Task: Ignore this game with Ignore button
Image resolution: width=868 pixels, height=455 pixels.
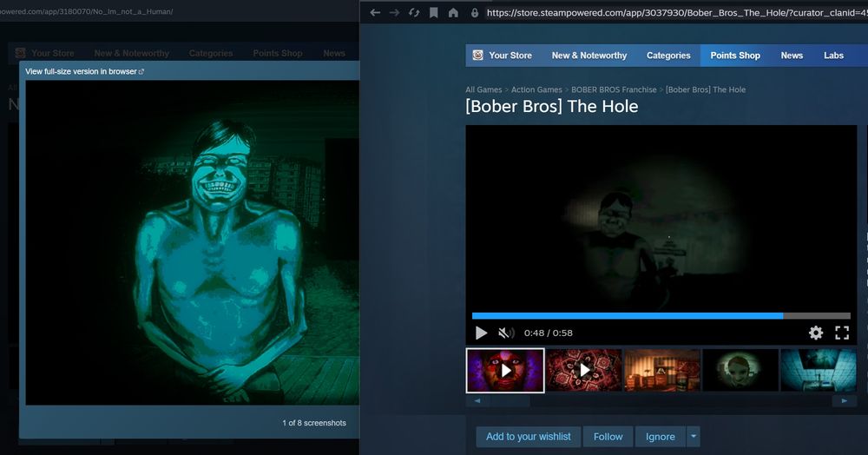Action: coord(660,437)
